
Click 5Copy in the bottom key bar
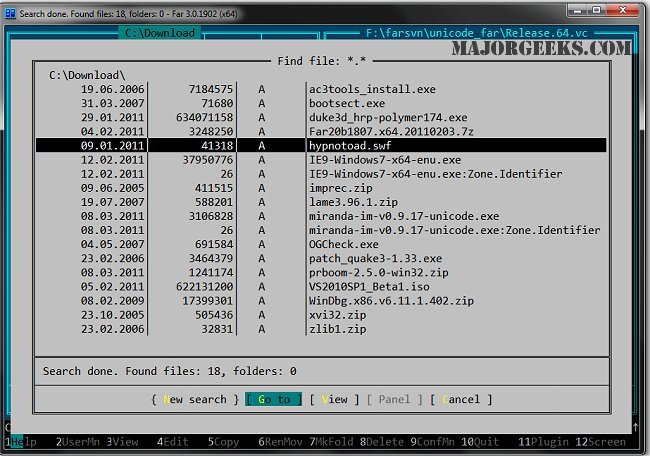[225, 441]
